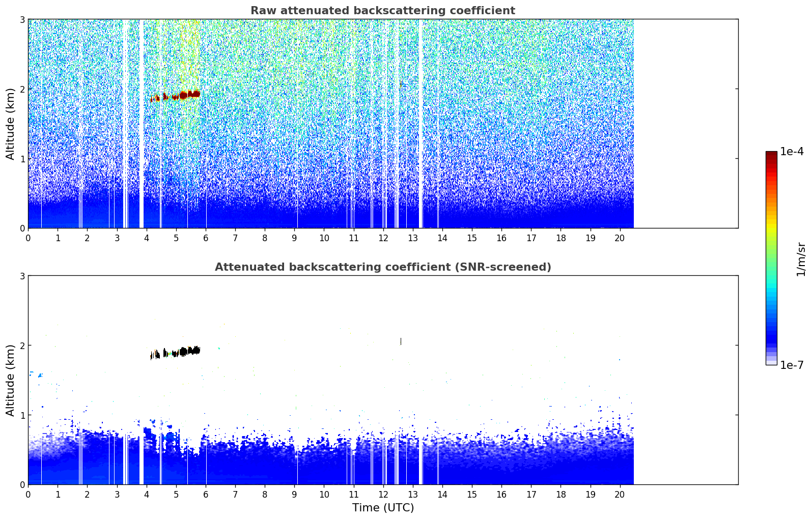Click the x-axis tick '15' in the bottom plot
This screenshot has width=812, height=519.
point(472,495)
